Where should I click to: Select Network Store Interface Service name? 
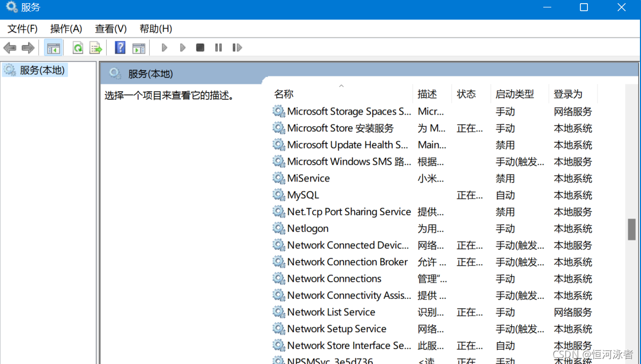coord(349,345)
